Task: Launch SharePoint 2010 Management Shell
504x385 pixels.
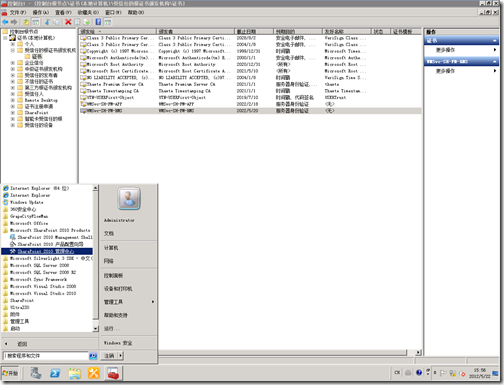Action: [51, 237]
